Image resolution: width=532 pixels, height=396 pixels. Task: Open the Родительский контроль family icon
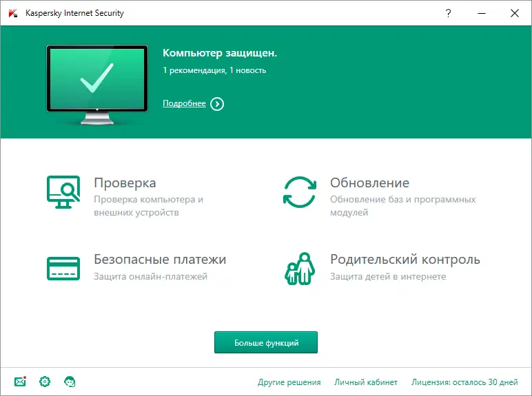pyautogui.click(x=300, y=269)
